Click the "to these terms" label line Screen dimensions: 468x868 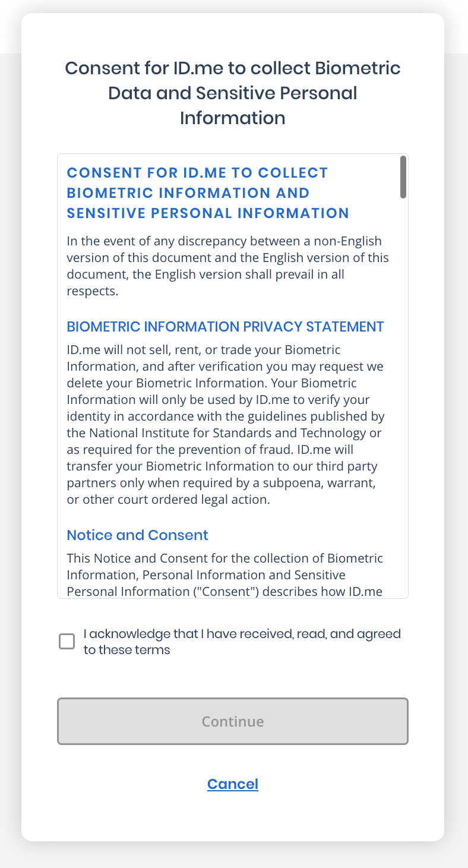click(x=127, y=650)
